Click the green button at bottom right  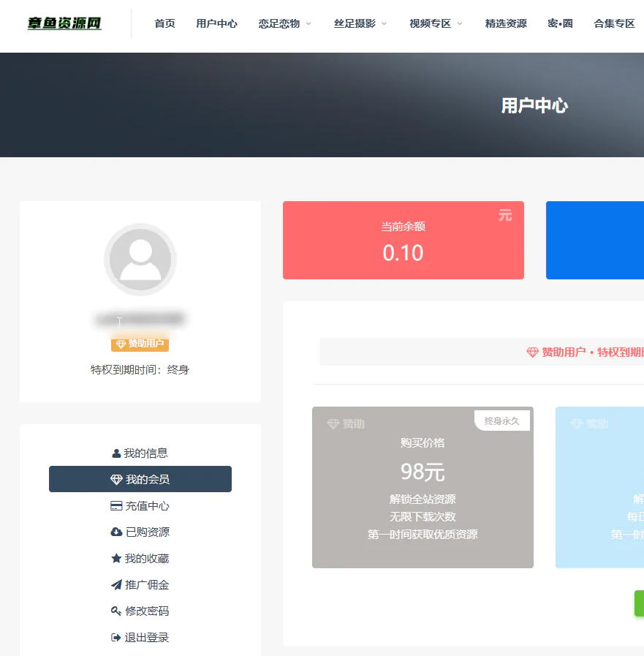point(639,603)
